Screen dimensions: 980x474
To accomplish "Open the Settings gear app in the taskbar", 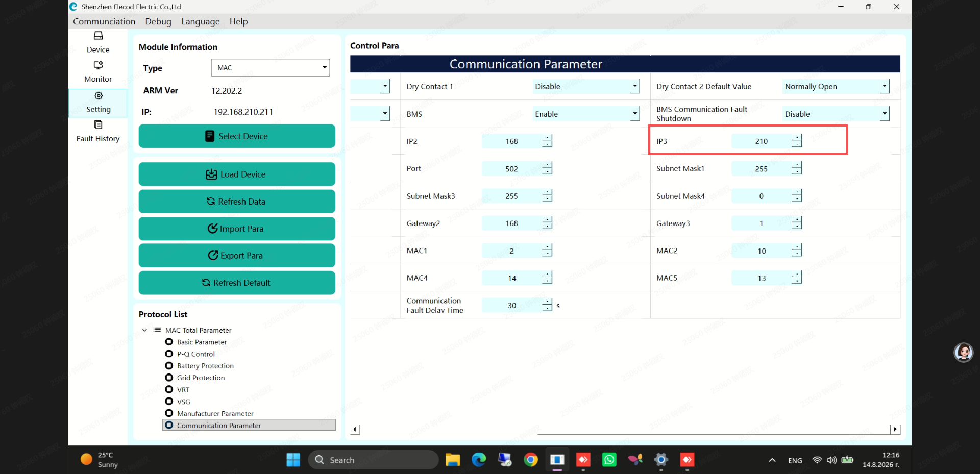I will coord(661,460).
